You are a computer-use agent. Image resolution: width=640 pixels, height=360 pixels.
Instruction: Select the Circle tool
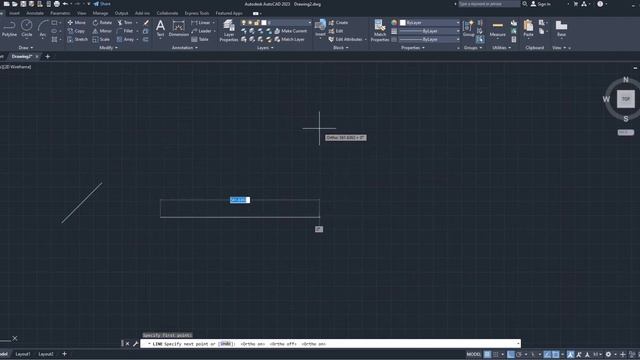click(27, 29)
